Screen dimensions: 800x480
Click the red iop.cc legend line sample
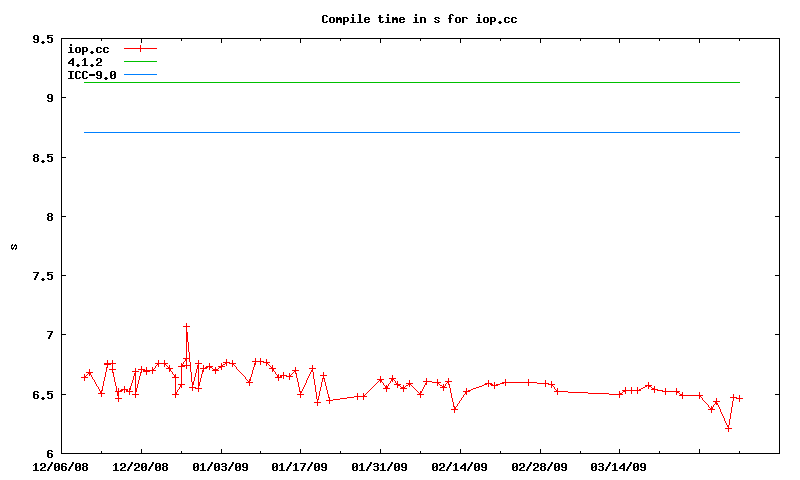point(141,48)
